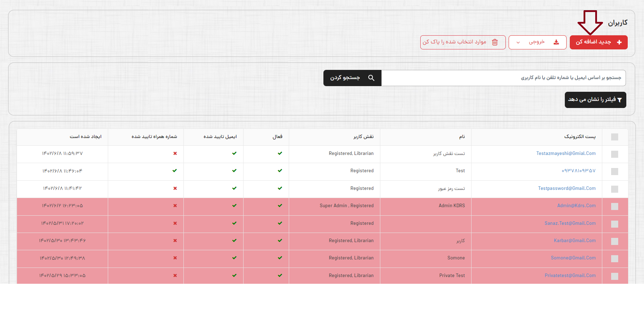
Task: Click red X in Testazmayeshi's mobile verified column
Action: click(175, 154)
